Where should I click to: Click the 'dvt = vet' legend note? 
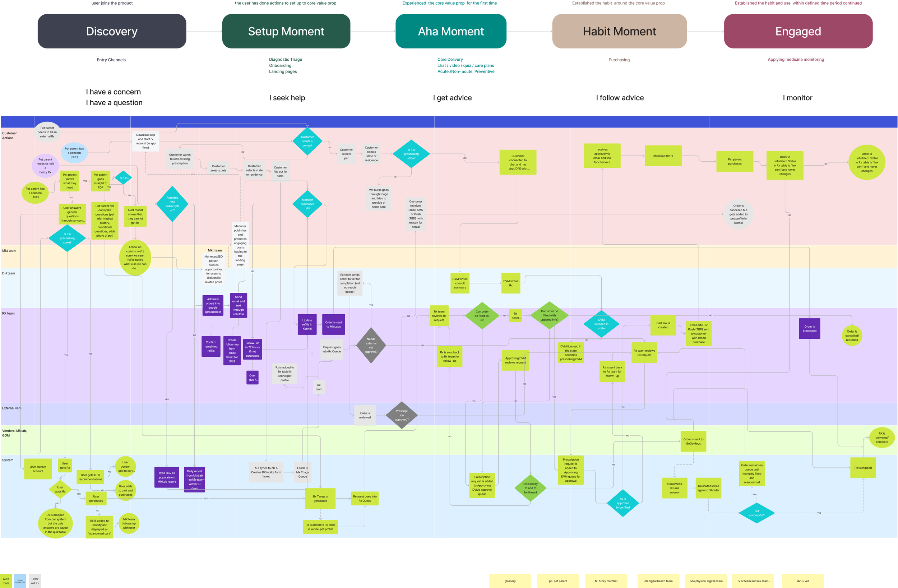click(x=802, y=581)
